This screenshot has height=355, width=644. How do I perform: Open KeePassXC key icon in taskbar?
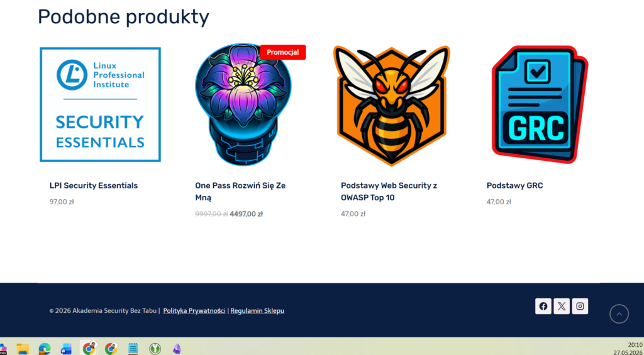click(x=155, y=349)
